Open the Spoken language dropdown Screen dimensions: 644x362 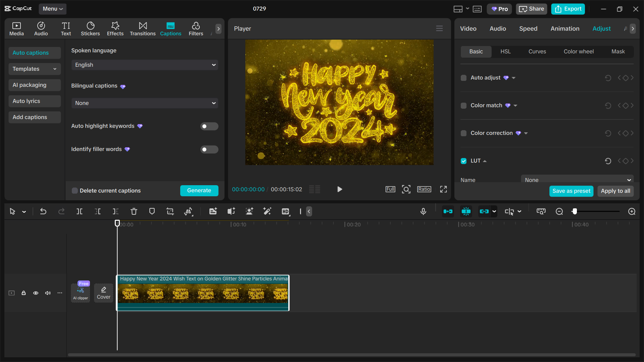pyautogui.click(x=145, y=65)
